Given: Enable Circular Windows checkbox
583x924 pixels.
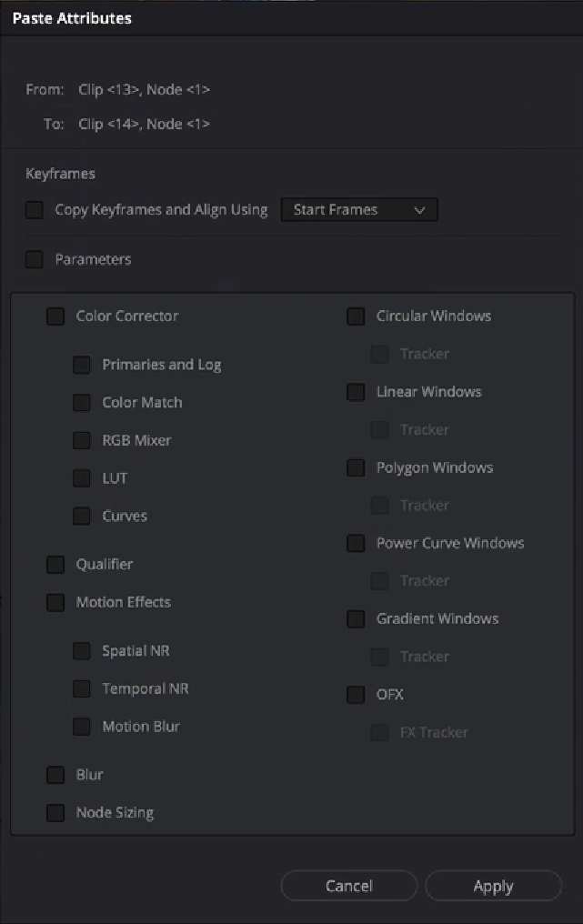Looking at the screenshot, I should [x=356, y=316].
